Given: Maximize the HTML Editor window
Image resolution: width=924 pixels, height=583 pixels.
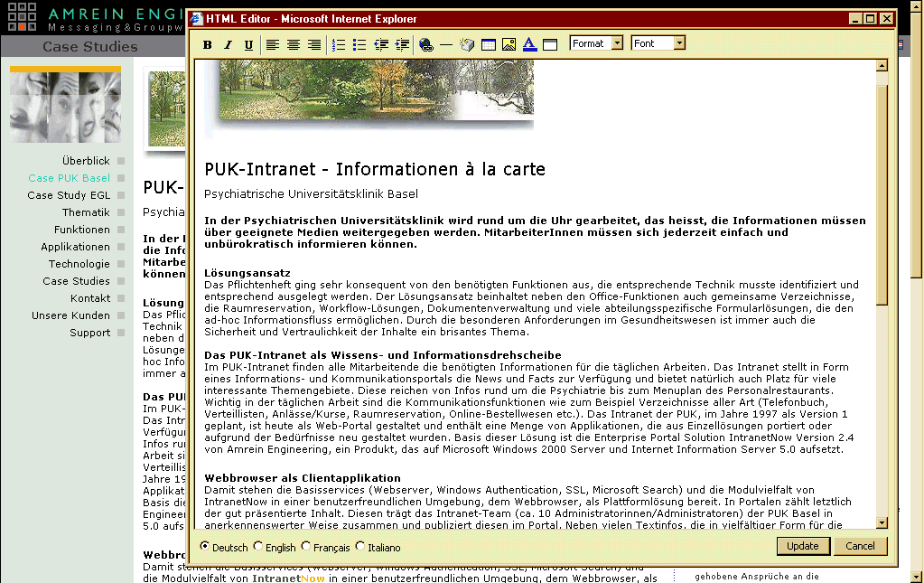Looking at the screenshot, I should point(871,19).
